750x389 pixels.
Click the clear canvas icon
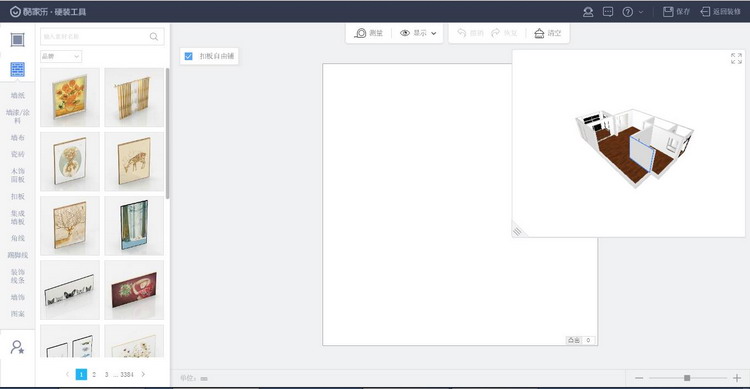click(539, 33)
